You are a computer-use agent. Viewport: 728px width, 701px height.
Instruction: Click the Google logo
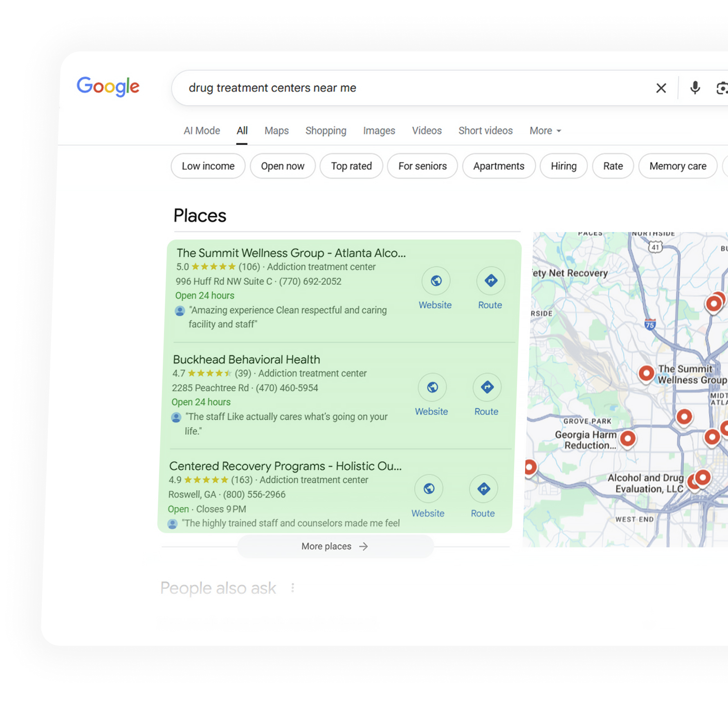click(108, 86)
